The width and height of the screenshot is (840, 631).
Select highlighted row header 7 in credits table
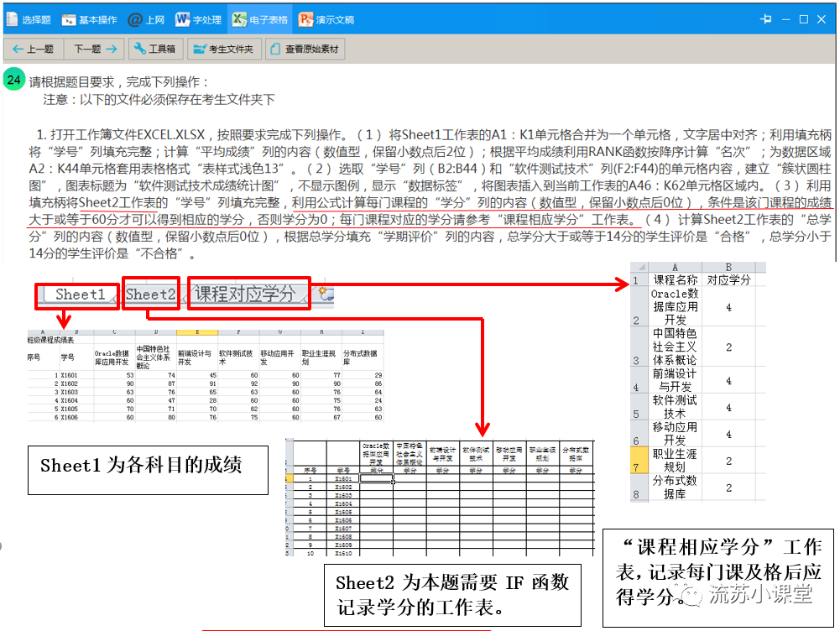(639, 461)
